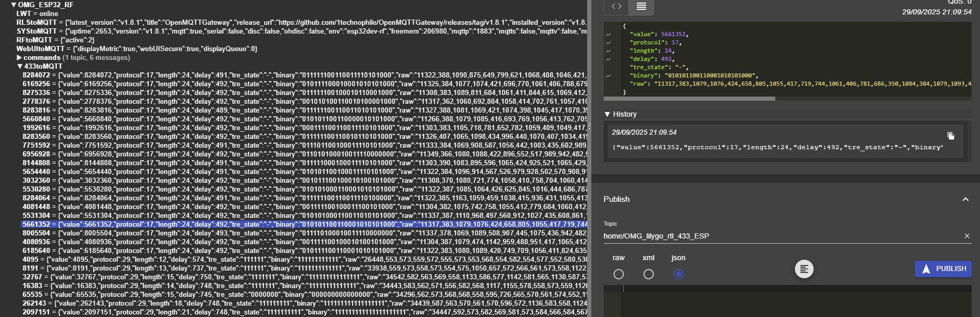Screen dimensions: 980x317
Task: Open chart for the "protocol" field
Action: pos(608,43)
